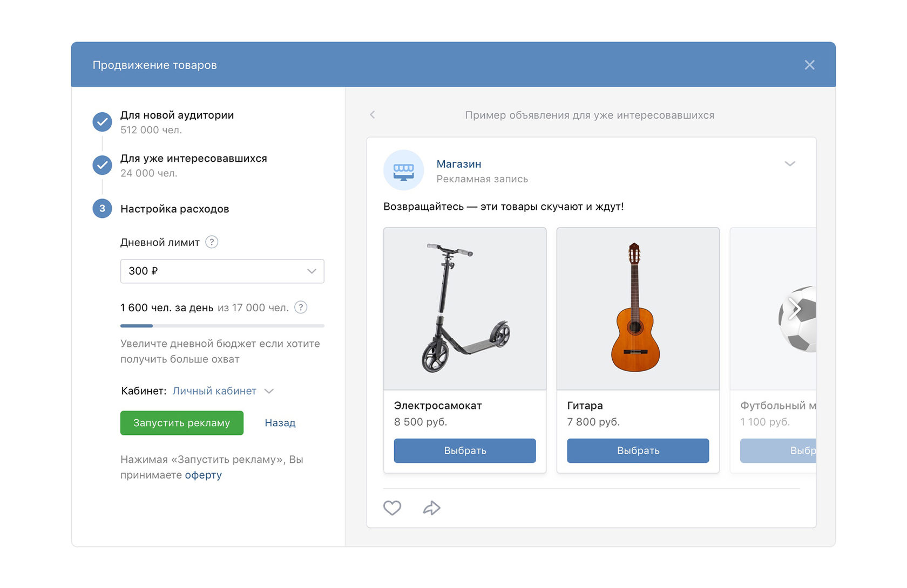Open the ad post options chevron

[789, 164]
